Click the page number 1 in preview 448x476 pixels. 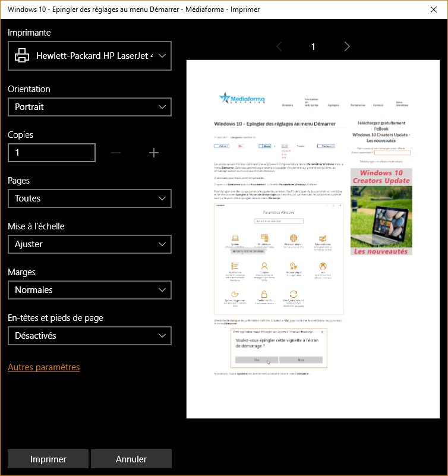coord(313,47)
